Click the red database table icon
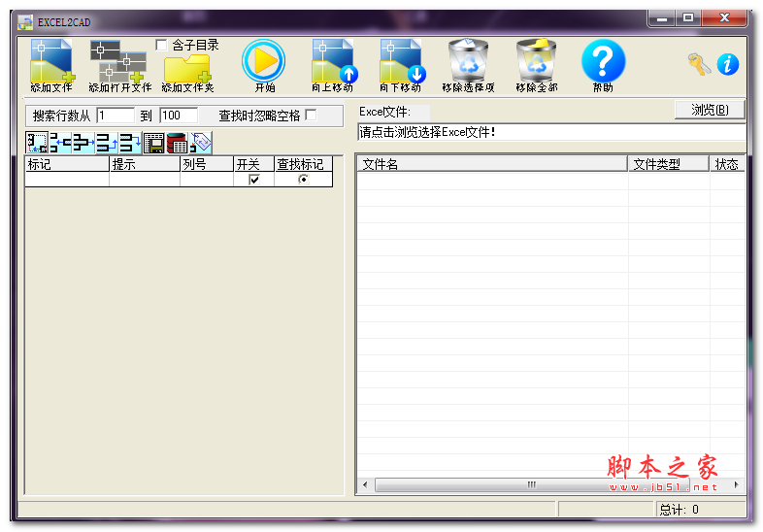This screenshot has height=532, width=763. click(177, 143)
